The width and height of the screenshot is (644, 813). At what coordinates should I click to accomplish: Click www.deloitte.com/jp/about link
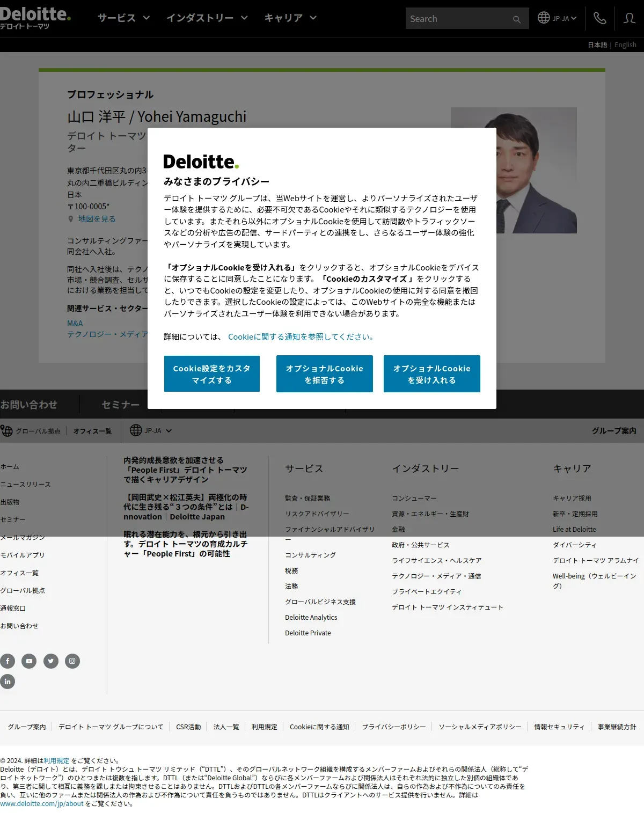(42, 803)
